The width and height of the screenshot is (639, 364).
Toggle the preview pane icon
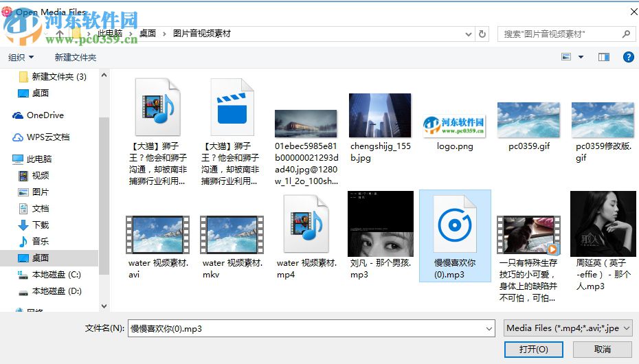coord(603,57)
